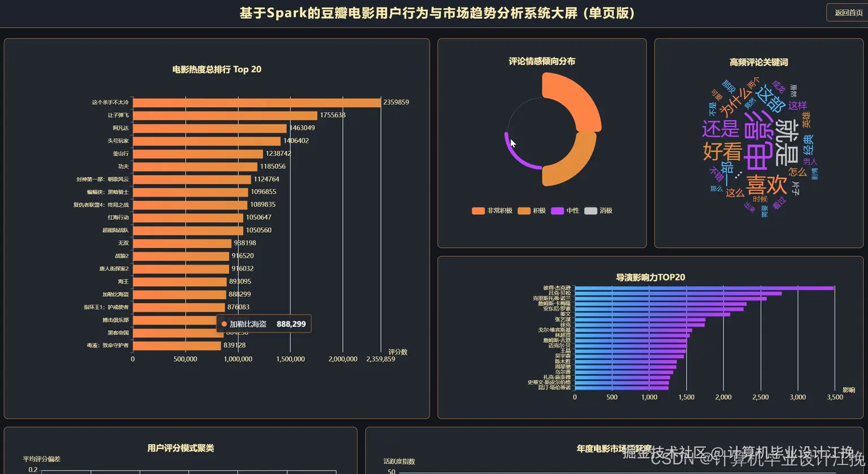Click the word 好看 in word cloud
This screenshot has height=474, width=868.
coord(722,151)
